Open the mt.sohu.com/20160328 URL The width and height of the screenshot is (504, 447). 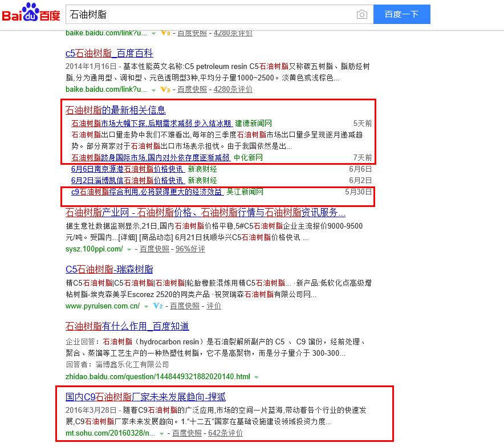click(110, 433)
